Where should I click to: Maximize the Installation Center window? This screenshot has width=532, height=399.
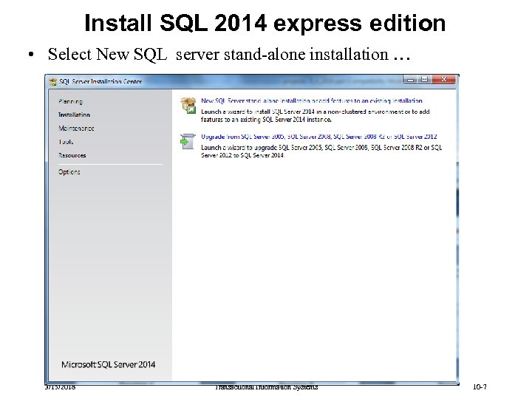tap(424, 80)
